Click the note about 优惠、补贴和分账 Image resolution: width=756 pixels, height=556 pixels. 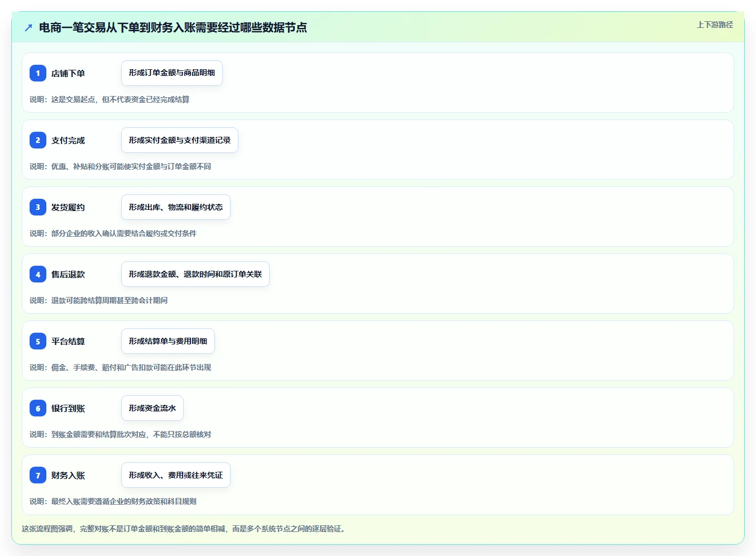coord(121,166)
